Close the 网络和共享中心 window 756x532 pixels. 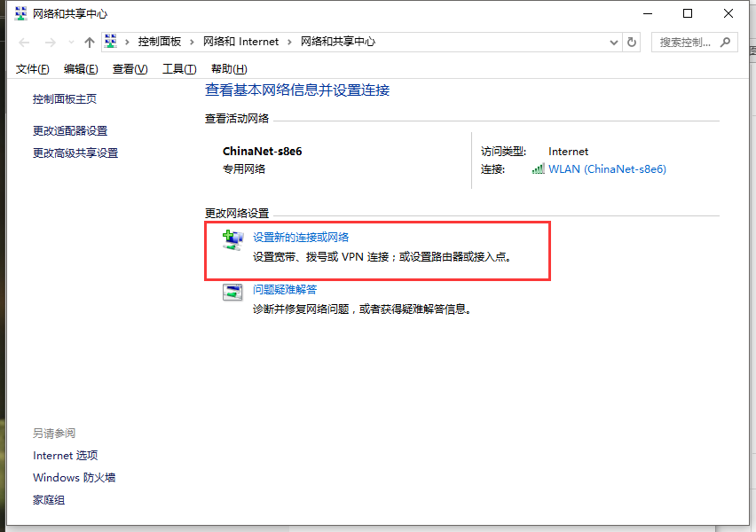point(728,13)
